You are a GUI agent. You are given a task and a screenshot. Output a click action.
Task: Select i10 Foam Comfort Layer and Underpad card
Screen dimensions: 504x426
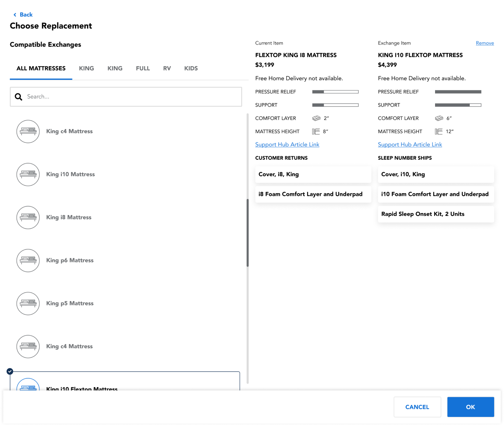[x=436, y=194]
